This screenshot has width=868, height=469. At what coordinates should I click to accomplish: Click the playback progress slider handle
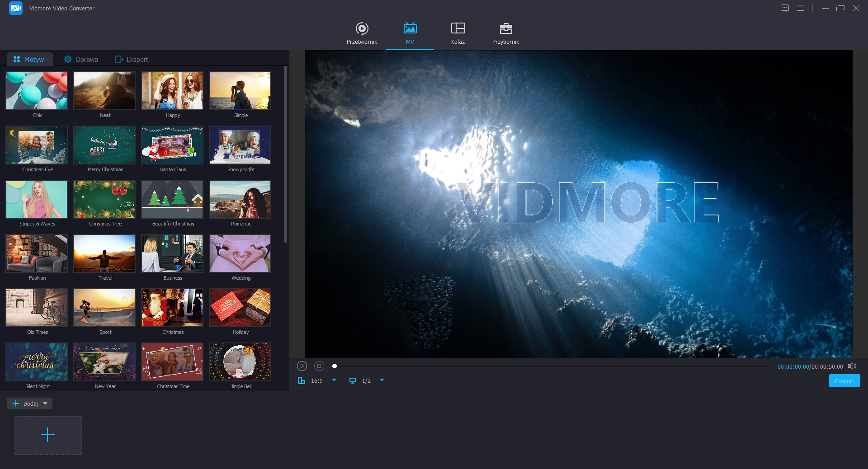pyautogui.click(x=335, y=366)
